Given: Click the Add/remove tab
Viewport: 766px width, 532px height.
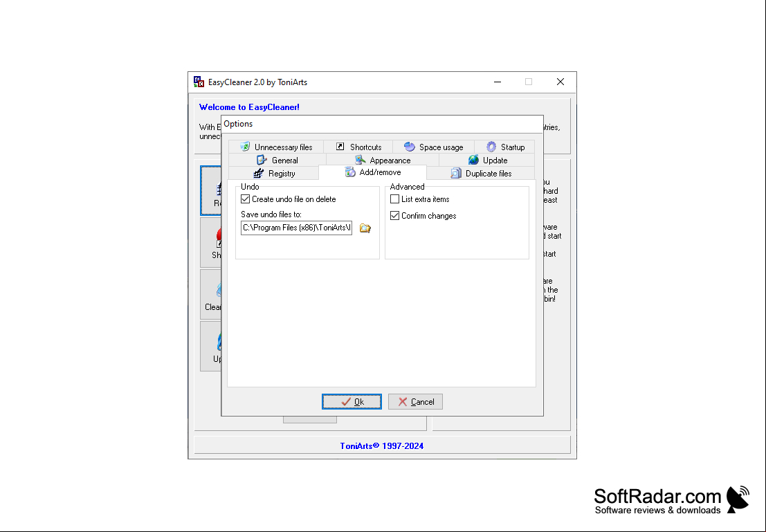Looking at the screenshot, I should click(x=373, y=172).
